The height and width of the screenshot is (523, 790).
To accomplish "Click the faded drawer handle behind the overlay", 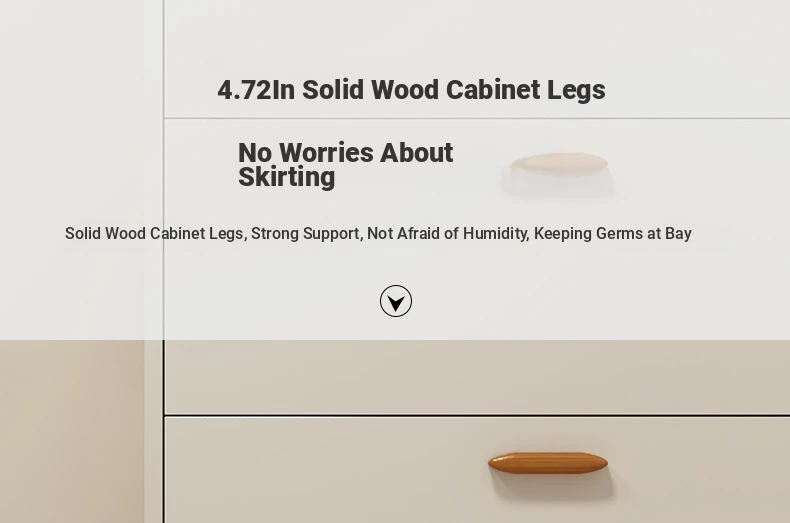I will point(558,164).
